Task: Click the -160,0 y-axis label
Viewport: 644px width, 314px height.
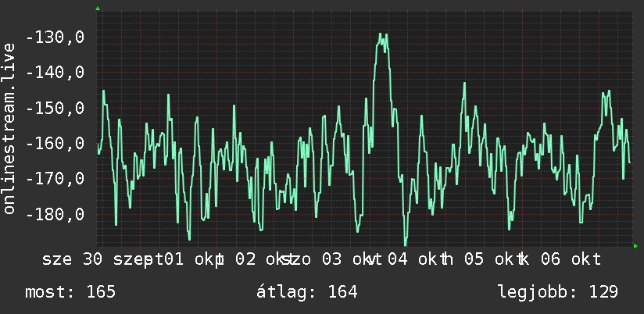Action: point(55,144)
